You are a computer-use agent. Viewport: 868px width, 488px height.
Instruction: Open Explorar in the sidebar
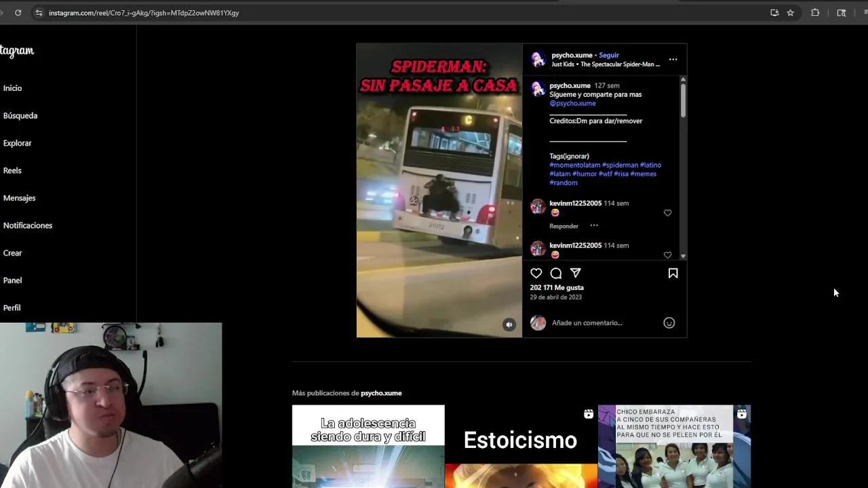(x=17, y=143)
